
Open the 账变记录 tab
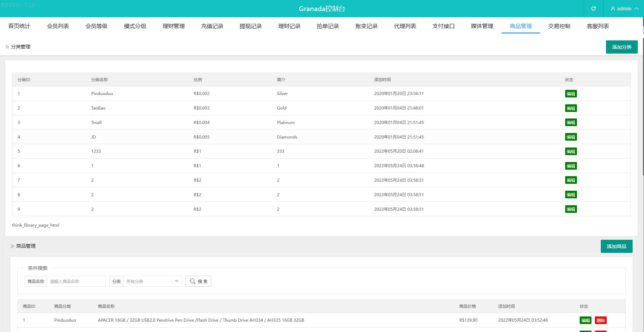tap(366, 26)
